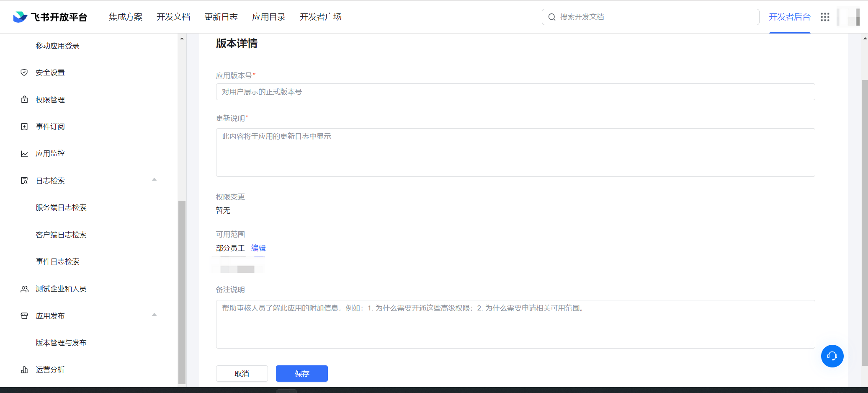Click the lock icon for 权限管理
The image size is (868, 393).
point(24,100)
